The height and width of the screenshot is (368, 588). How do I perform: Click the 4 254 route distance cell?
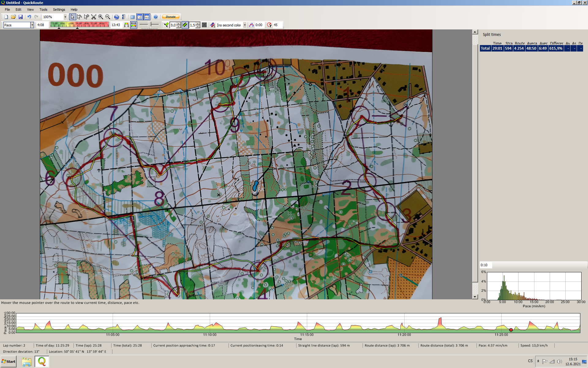tap(519, 48)
